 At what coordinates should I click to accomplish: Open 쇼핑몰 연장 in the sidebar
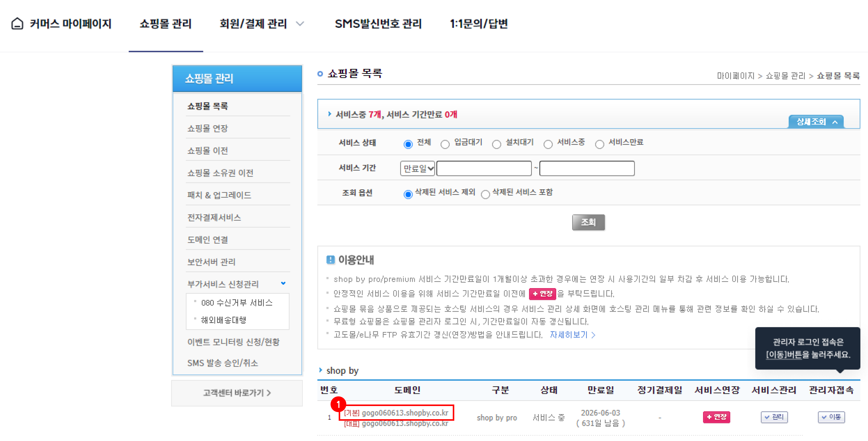point(208,128)
